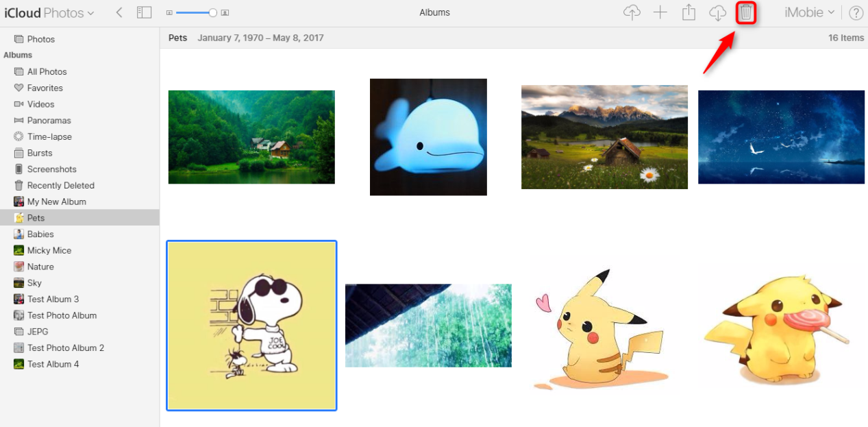Open the iCloud Photos app switcher dropdown

[49, 12]
